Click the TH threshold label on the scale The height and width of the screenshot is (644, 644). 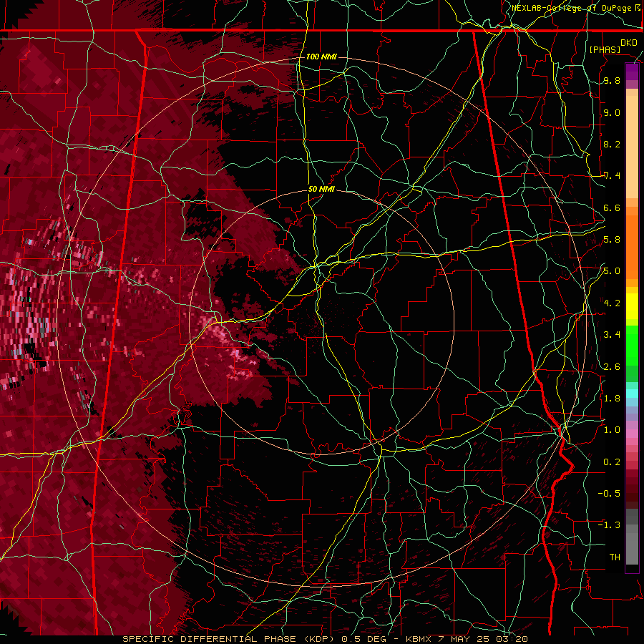click(x=615, y=557)
